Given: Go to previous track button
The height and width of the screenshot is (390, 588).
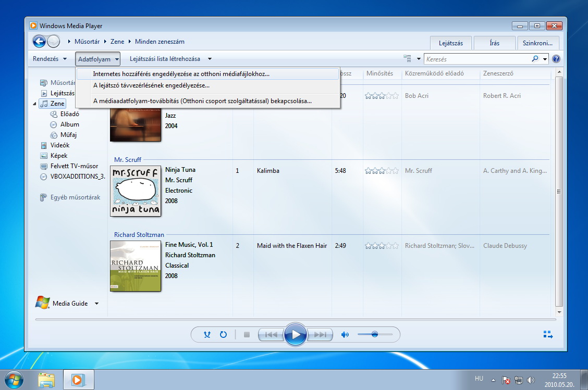Looking at the screenshot, I should click(271, 335).
